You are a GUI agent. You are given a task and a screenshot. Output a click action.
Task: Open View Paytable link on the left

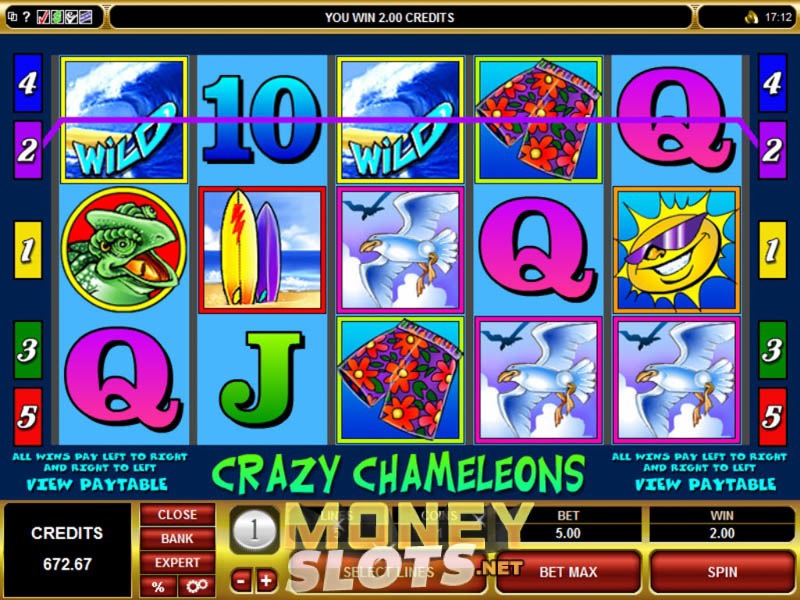click(97, 484)
